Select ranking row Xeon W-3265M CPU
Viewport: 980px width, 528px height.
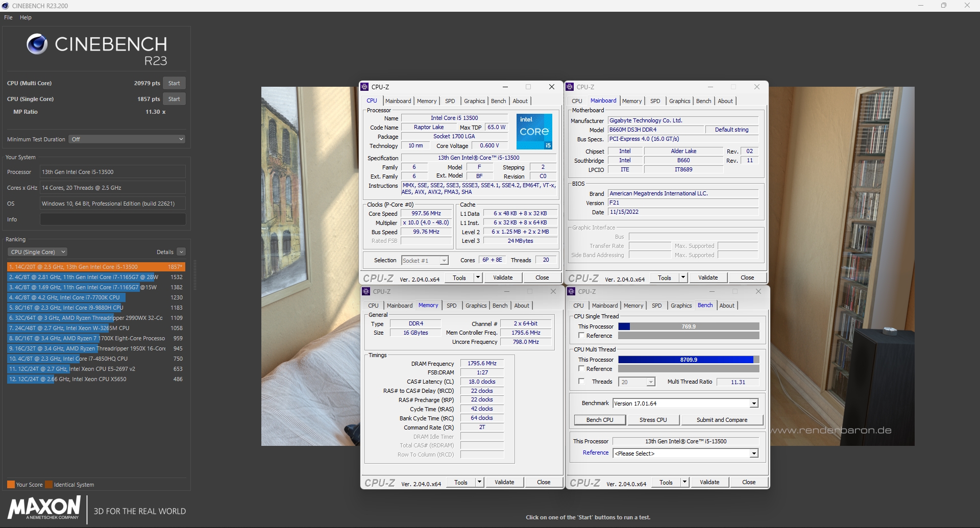[x=96, y=328]
